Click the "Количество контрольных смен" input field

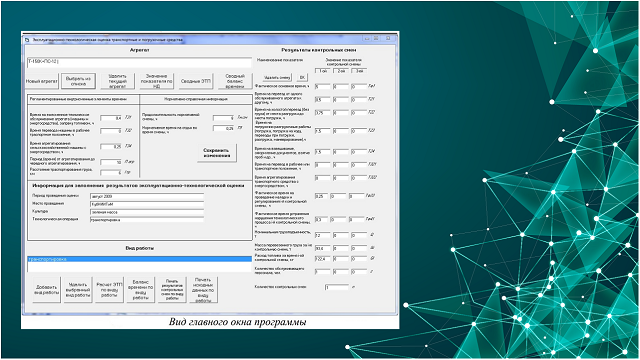[337, 287]
